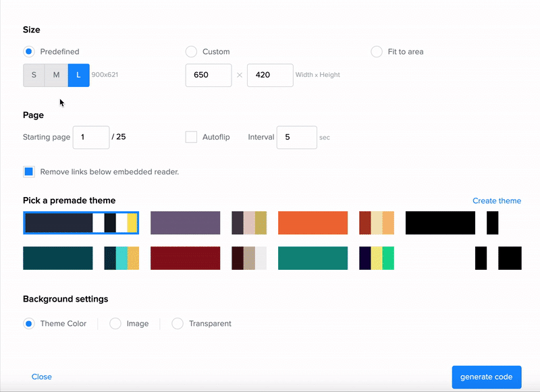The height and width of the screenshot is (392, 540).
Task: Pick the L predefined size
Action: (x=78, y=75)
